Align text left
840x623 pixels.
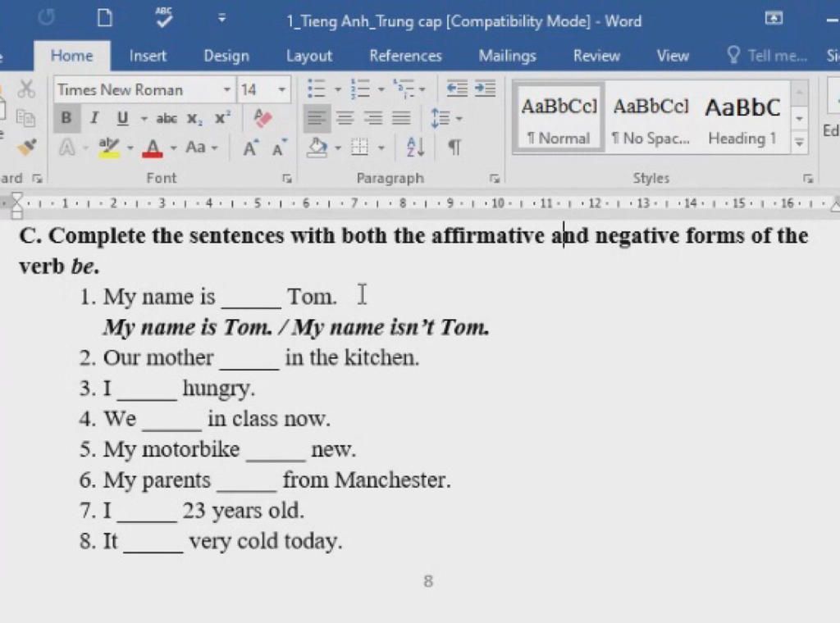click(317, 118)
